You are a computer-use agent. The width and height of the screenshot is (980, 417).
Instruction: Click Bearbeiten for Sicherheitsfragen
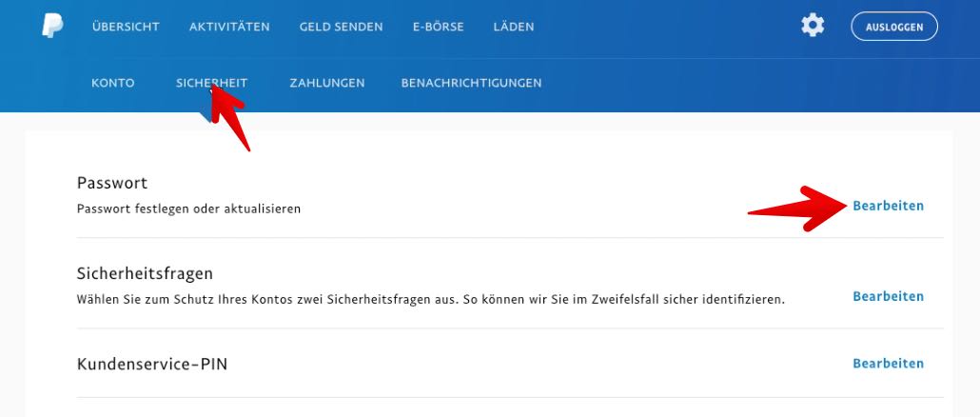(x=888, y=296)
